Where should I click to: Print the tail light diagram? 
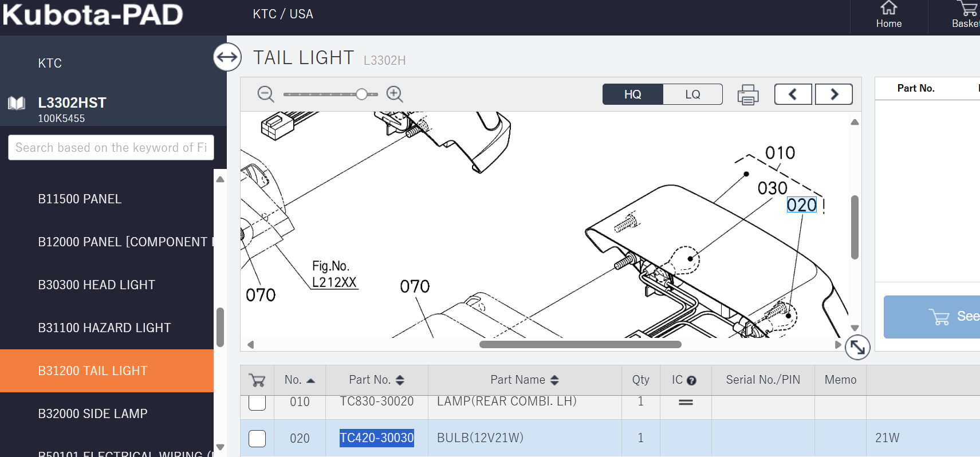[x=747, y=94]
